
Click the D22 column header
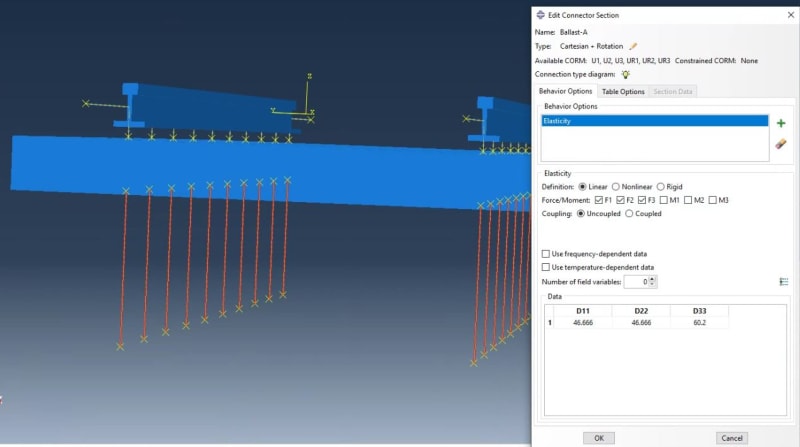point(641,311)
